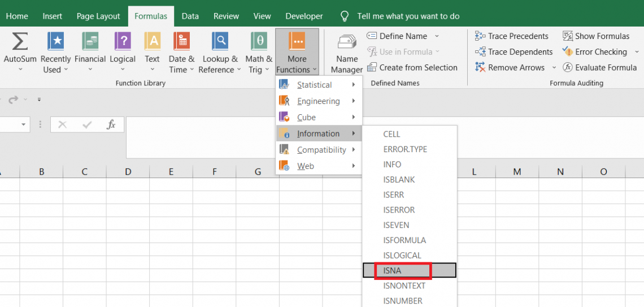Expand the Define Name dropdown arrow

pos(437,36)
